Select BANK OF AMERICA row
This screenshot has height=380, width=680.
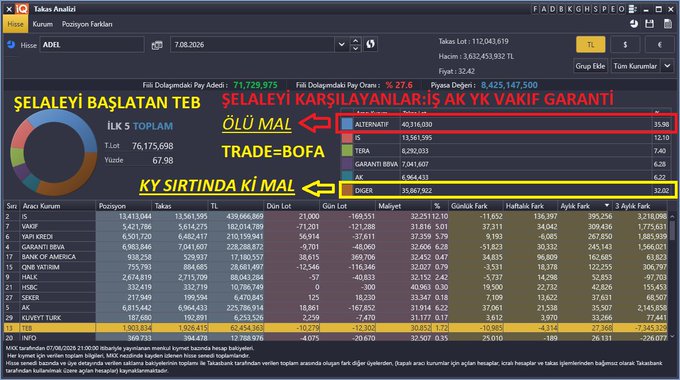click(x=336, y=257)
